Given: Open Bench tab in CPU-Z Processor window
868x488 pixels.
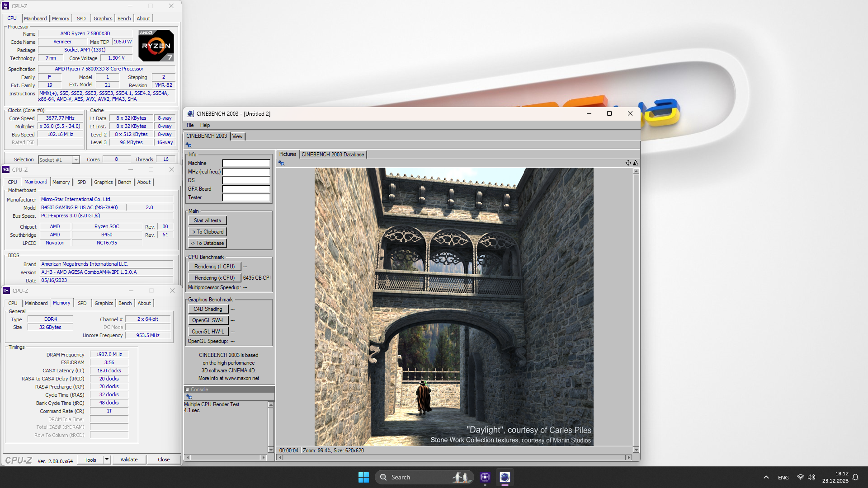Looking at the screenshot, I should point(124,19).
